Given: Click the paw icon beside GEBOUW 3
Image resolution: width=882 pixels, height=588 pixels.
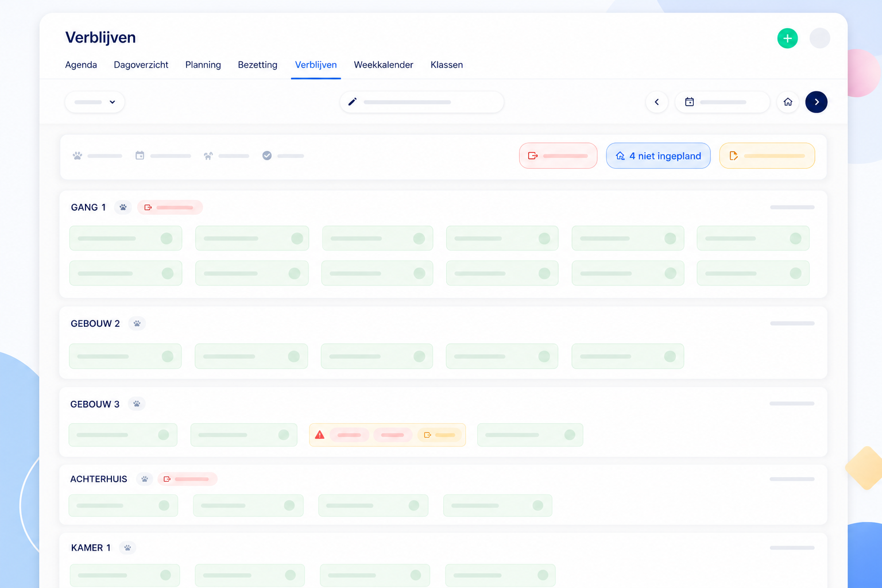Looking at the screenshot, I should pyautogui.click(x=137, y=404).
